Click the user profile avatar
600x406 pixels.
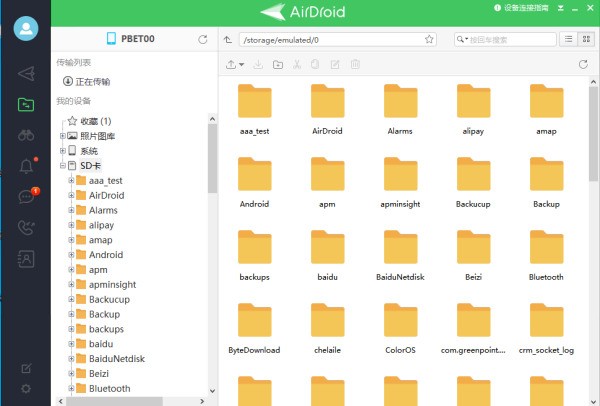coord(25,28)
